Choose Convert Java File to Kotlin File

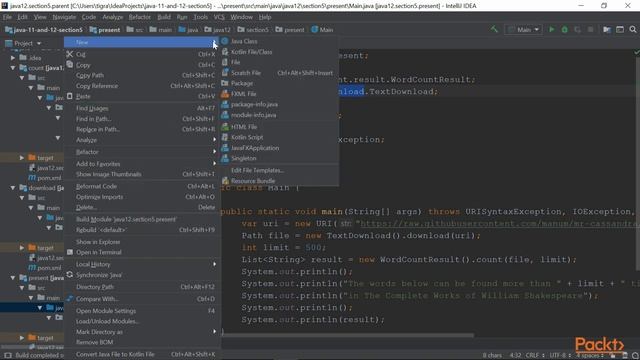point(142,354)
